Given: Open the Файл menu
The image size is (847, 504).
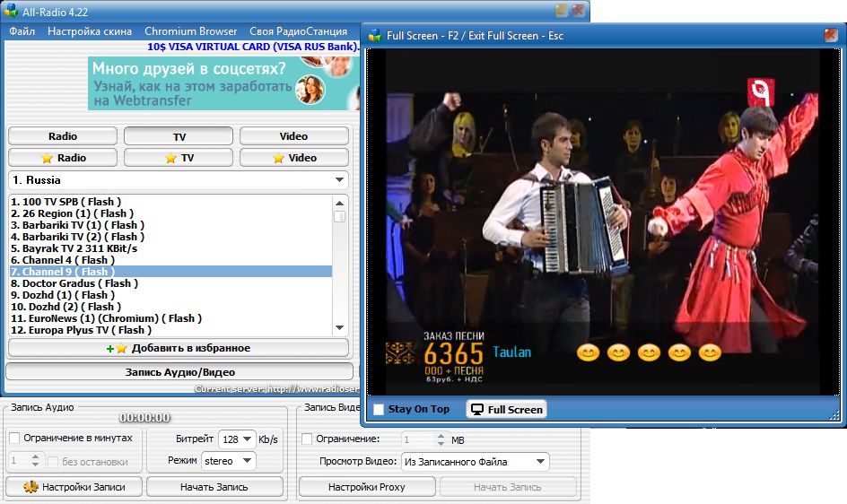Looking at the screenshot, I should coord(22,31).
